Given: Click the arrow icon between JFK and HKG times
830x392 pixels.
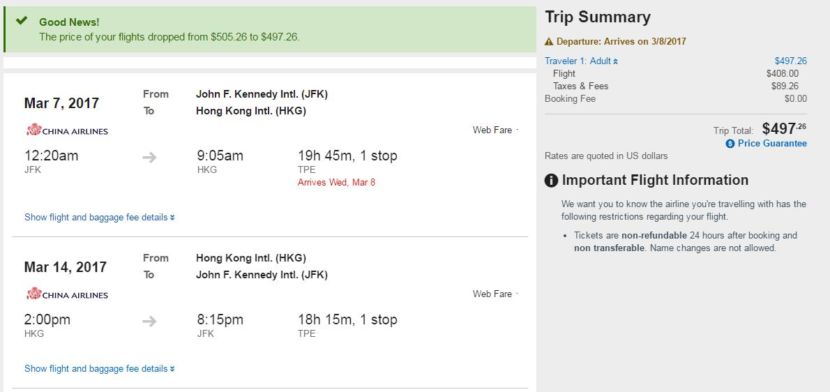Looking at the screenshot, I should click(149, 157).
